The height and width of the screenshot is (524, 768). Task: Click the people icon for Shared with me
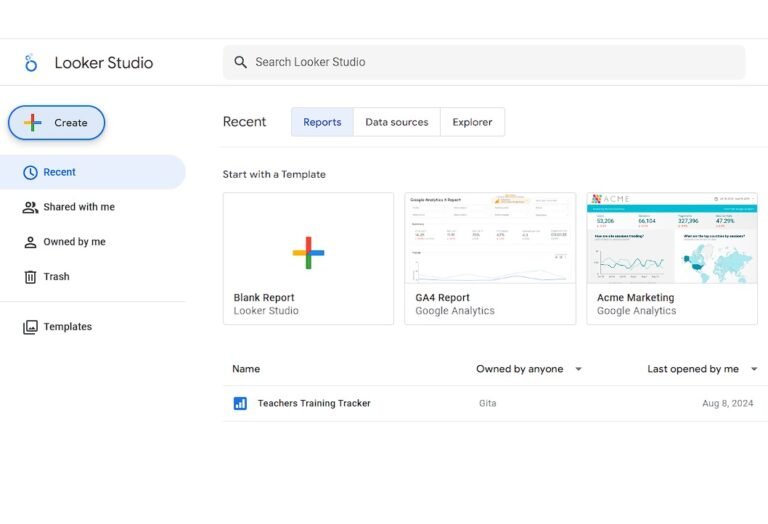[x=30, y=207]
